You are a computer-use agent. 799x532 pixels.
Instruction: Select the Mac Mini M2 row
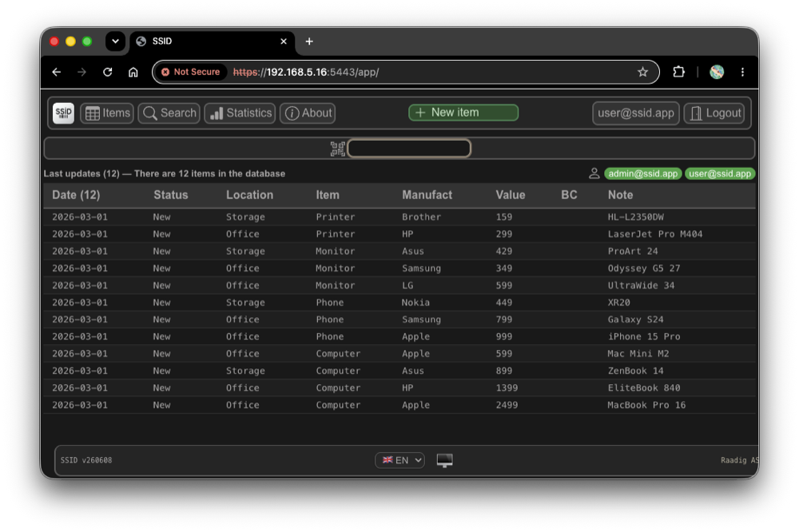pyautogui.click(x=399, y=354)
